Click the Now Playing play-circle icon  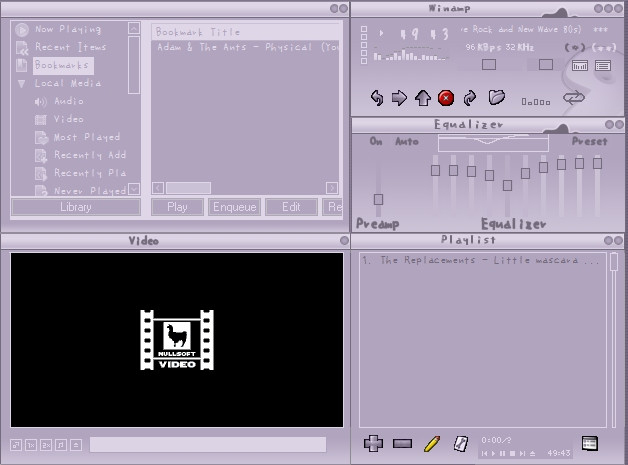point(22,30)
